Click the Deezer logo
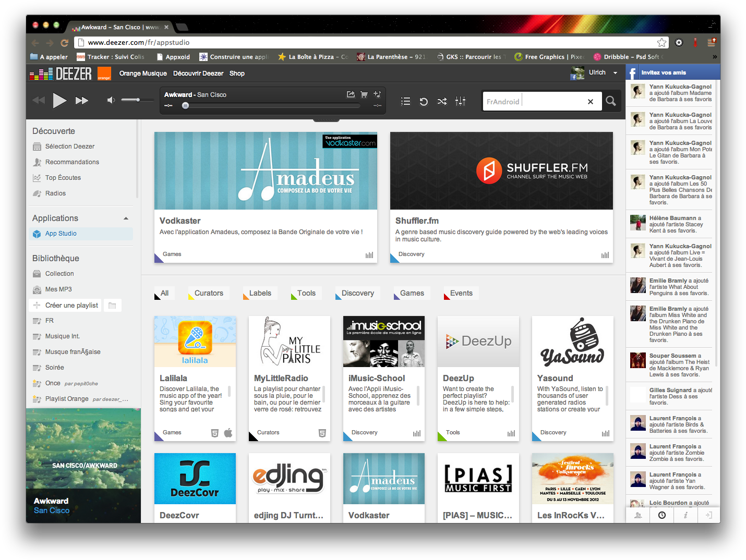 [x=61, y=74]
